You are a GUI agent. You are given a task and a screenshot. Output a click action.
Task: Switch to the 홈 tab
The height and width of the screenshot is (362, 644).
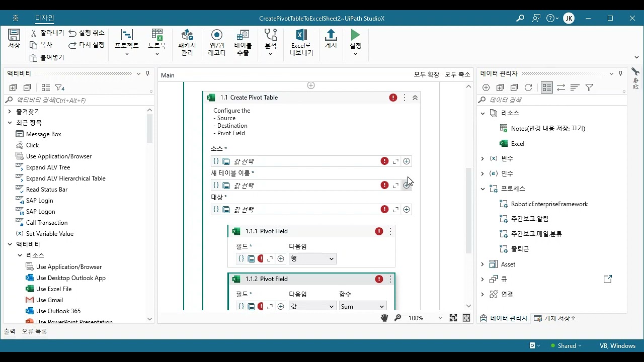[16, 18]
